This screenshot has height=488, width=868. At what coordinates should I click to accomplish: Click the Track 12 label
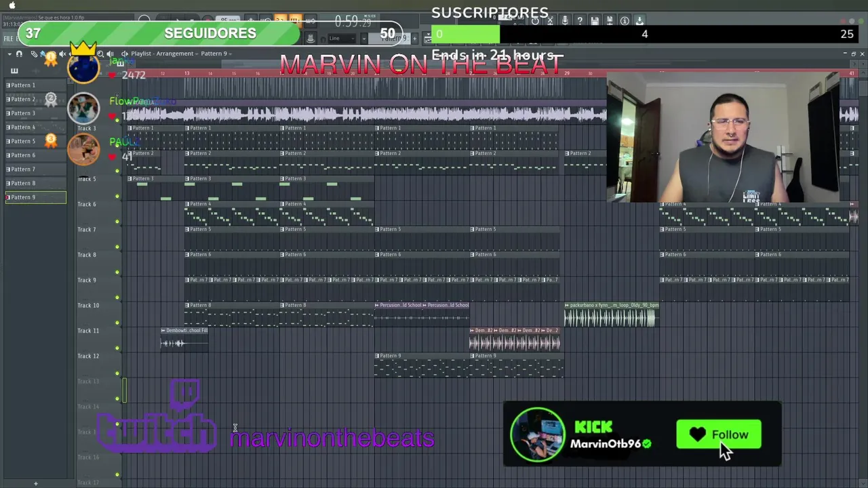point(88,356)
